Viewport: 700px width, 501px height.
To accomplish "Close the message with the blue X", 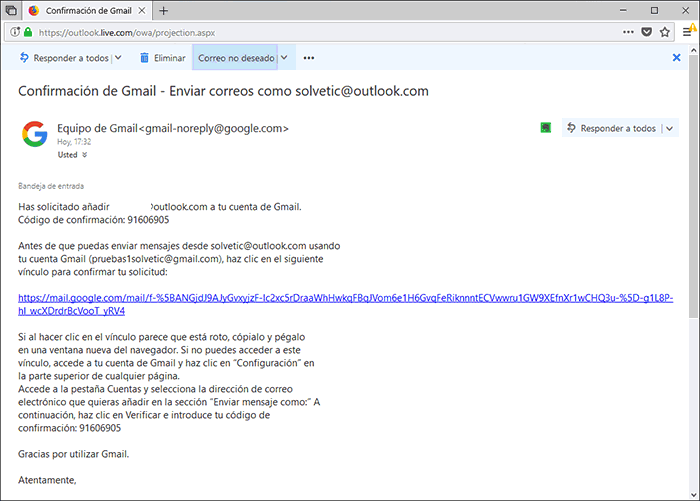I will tap(676, 57).
